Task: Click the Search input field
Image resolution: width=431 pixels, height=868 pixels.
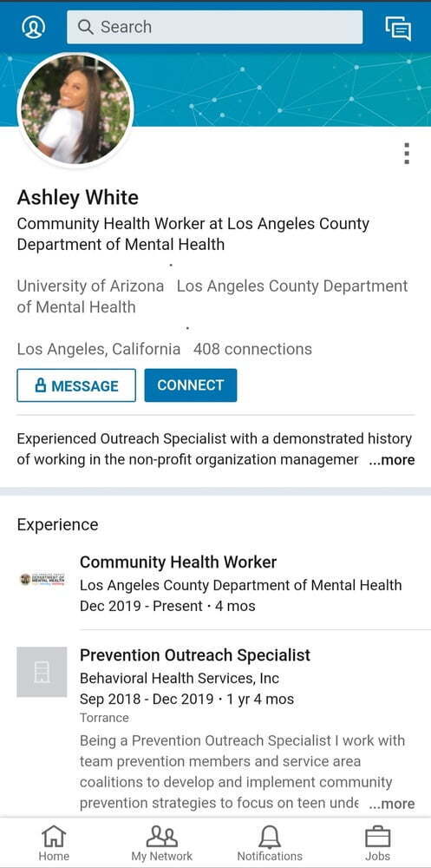Action: 215,27
